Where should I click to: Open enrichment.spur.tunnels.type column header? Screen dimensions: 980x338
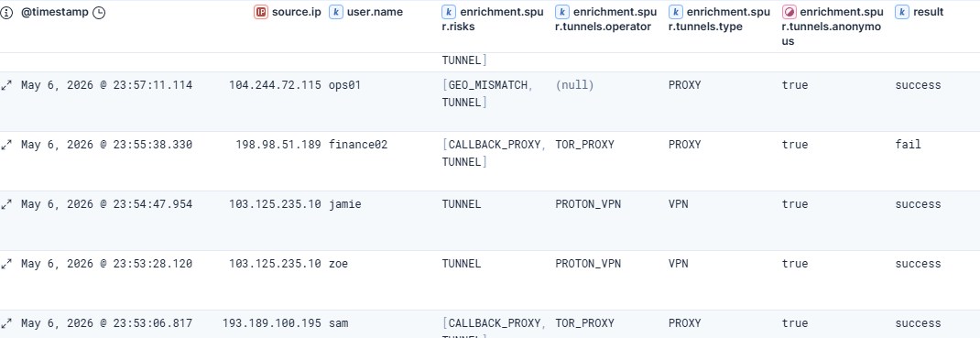tap(720, 19)
